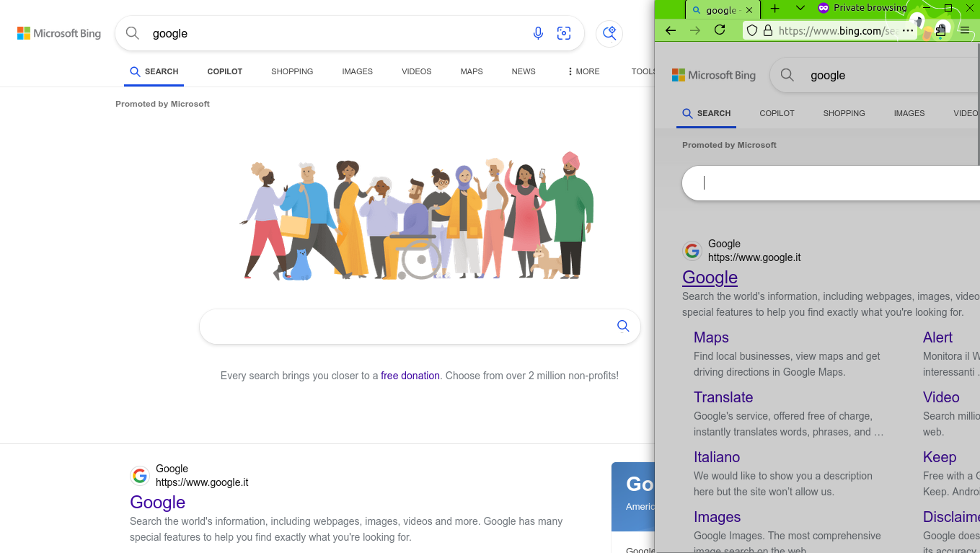Go forward in the private browsing window
This screenshot has height=553, width=980.
695,30
